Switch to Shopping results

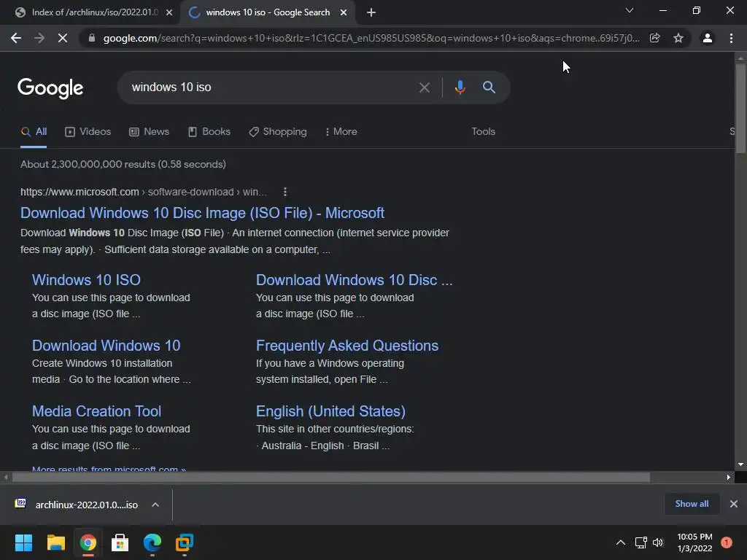click(278, 132)
